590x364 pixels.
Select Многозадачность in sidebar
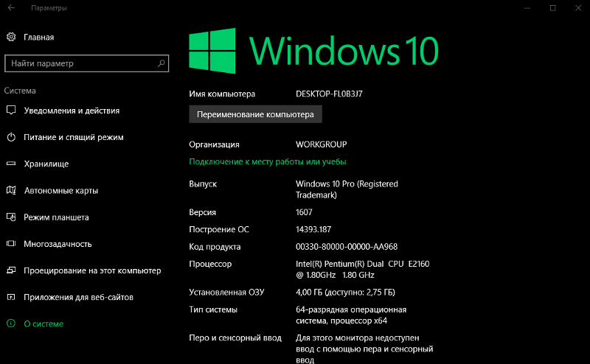(58, 244)
